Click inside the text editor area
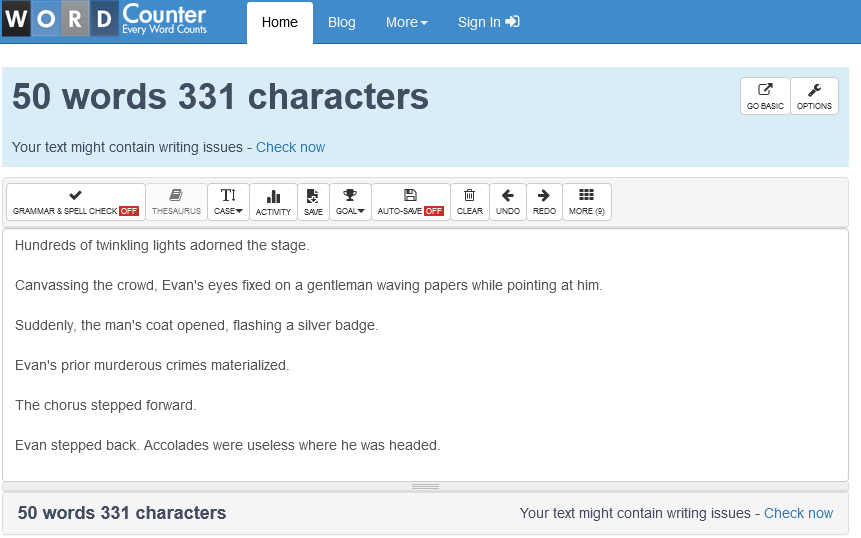Screen dimensions: 861x538 coord(426,355)
